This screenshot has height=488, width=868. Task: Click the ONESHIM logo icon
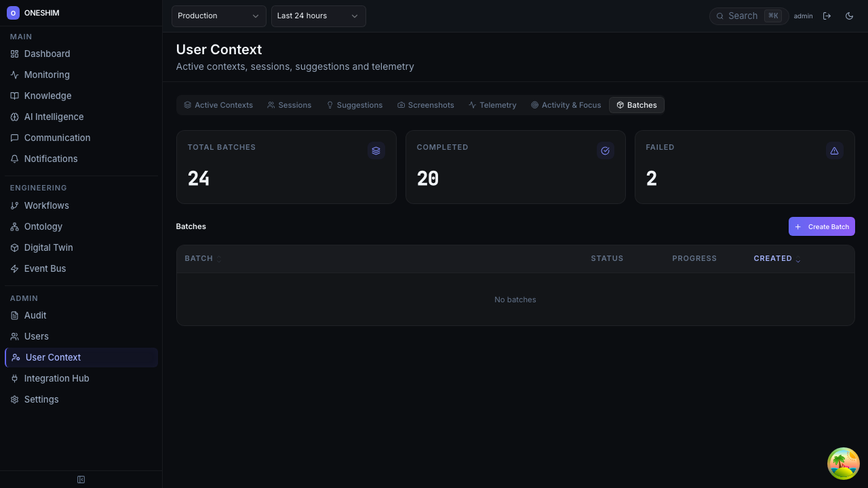13,13
